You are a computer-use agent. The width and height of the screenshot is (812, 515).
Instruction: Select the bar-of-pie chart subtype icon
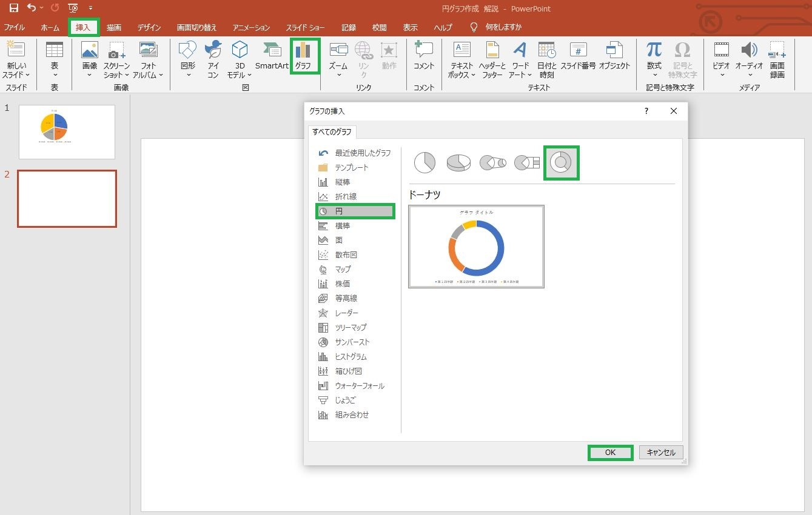coord(527,162)
